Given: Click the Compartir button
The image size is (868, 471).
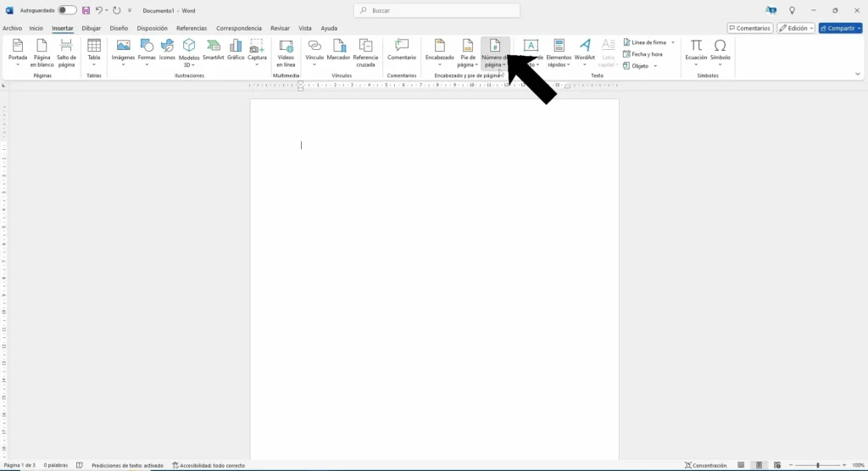Looking at the screenshot, I should point(840,28).
